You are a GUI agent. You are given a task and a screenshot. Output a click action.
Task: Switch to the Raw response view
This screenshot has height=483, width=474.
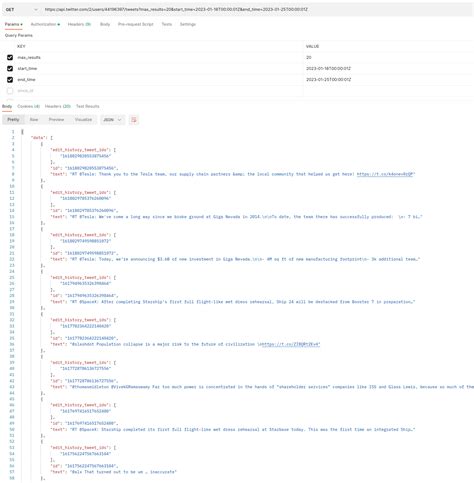point(34,120)
